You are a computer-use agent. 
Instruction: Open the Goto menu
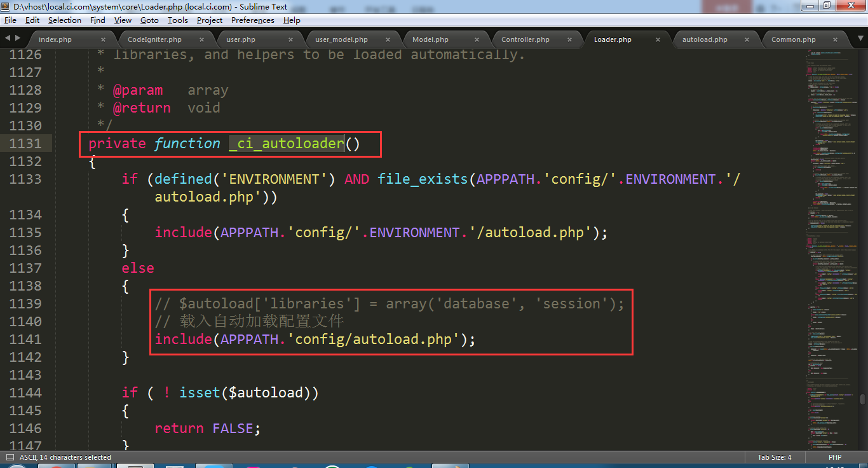point(149,20)
